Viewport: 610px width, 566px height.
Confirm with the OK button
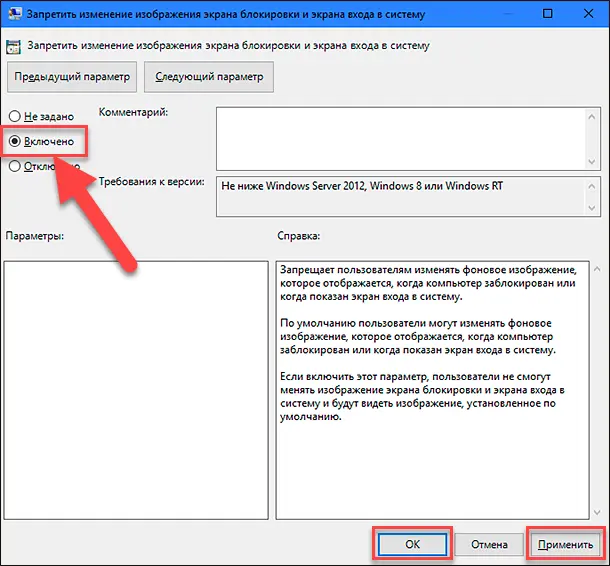[411, 544]
